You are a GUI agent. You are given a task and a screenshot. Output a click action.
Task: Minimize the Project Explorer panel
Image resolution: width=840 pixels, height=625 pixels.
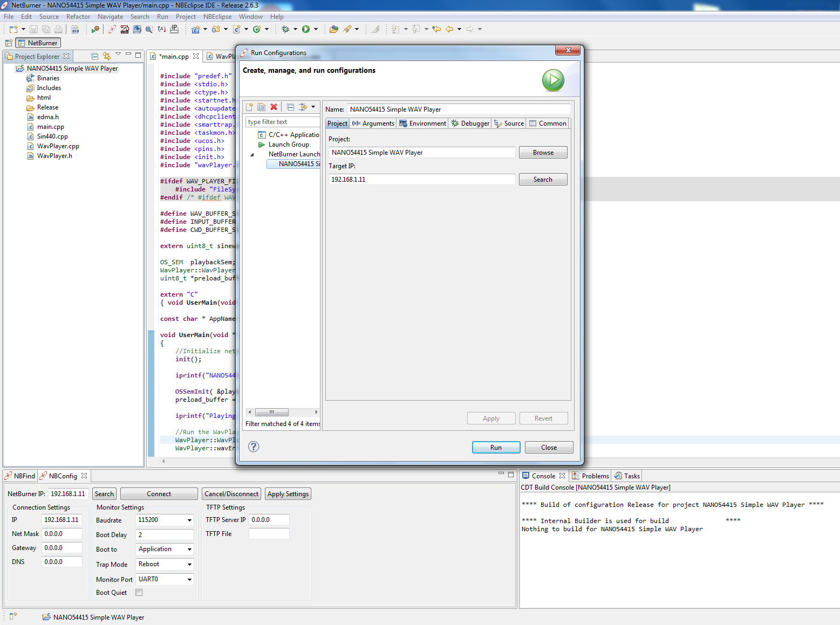[x=128, y=54]
